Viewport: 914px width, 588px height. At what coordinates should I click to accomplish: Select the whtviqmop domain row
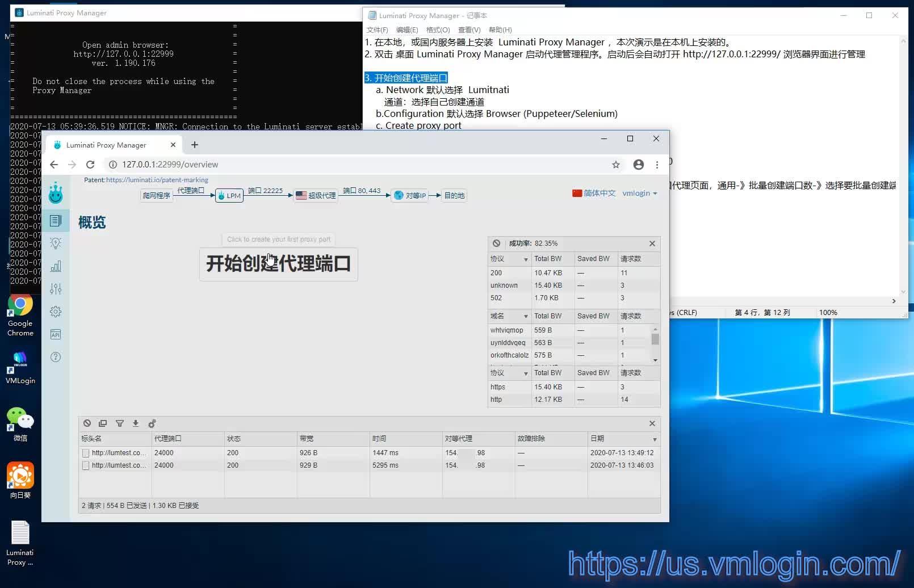tap(569, 330)
